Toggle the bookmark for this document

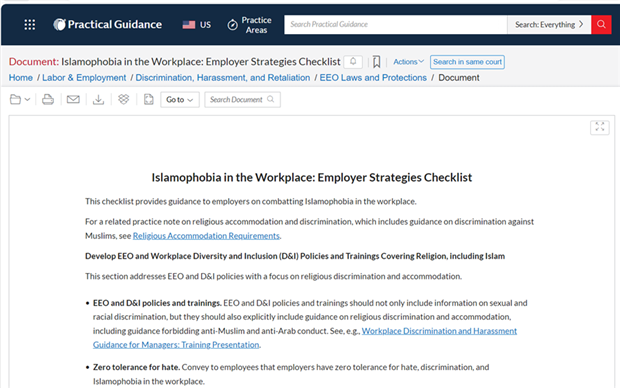[x=376, y=62]
